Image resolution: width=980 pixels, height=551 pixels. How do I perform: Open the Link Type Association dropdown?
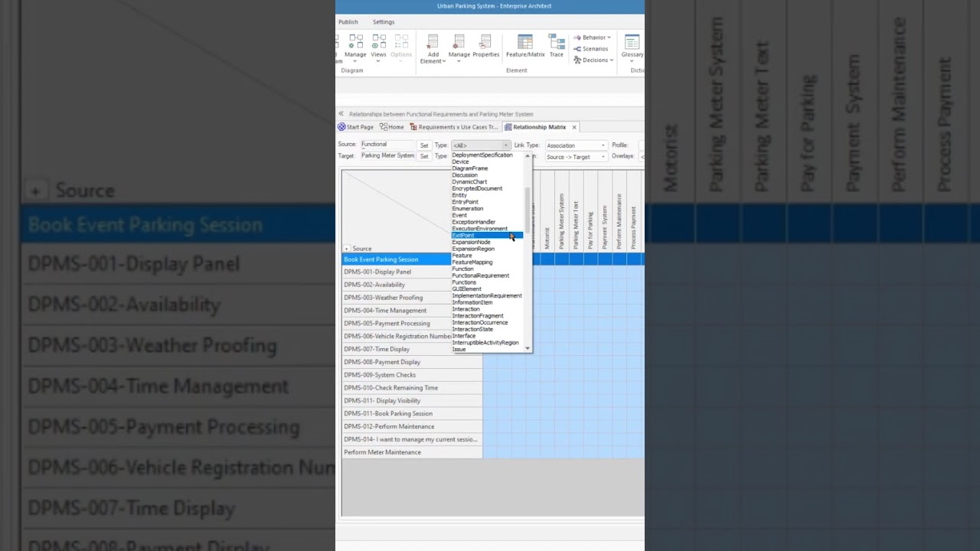[576, 145]
